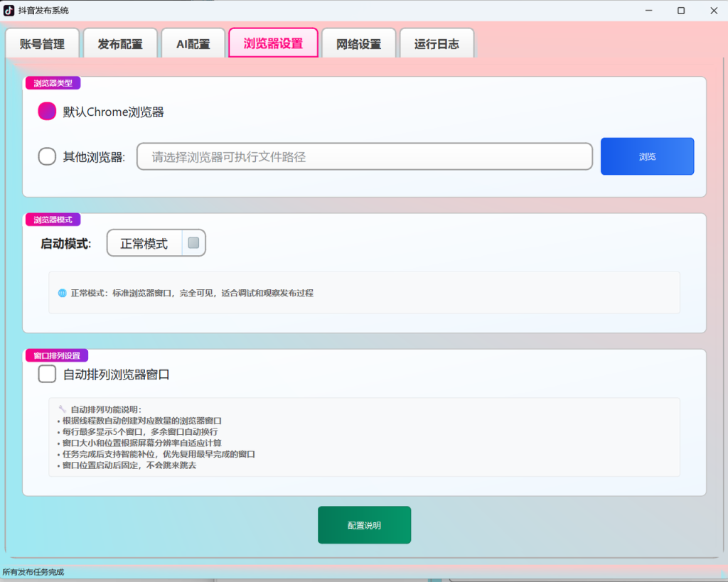Maximize the 抖音发布系统 window

point(681,10)
